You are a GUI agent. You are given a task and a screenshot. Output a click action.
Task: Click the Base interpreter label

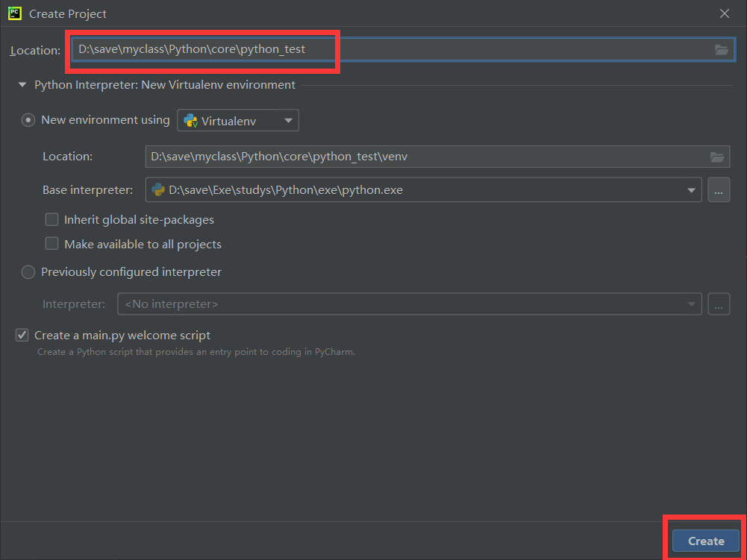coord(87,190)
